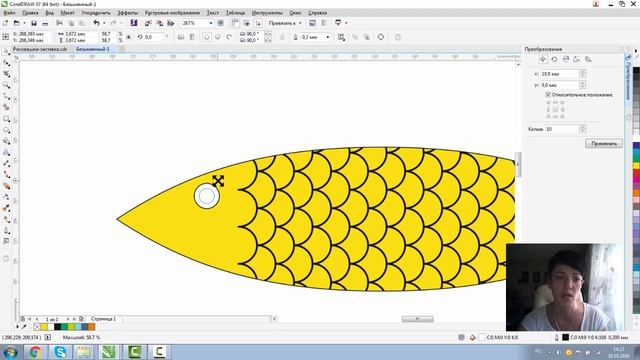This screenshot has width=640, height=360.
Task: Switch to the untitled document tab
Action: click(93, 49)
